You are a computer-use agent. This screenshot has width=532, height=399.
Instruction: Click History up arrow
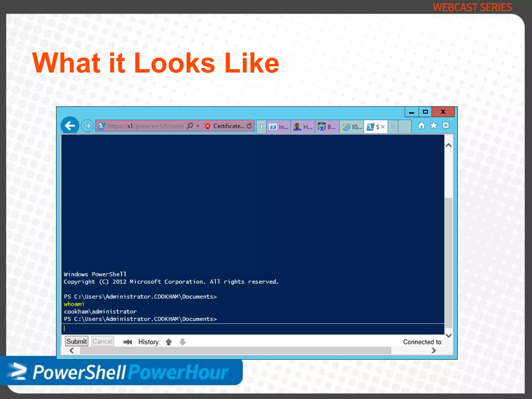point(169,342)
